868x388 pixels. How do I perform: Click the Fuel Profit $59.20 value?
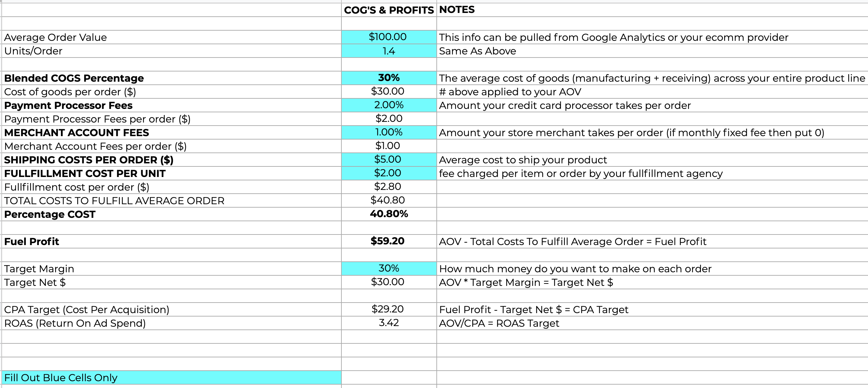click(388, 241)
